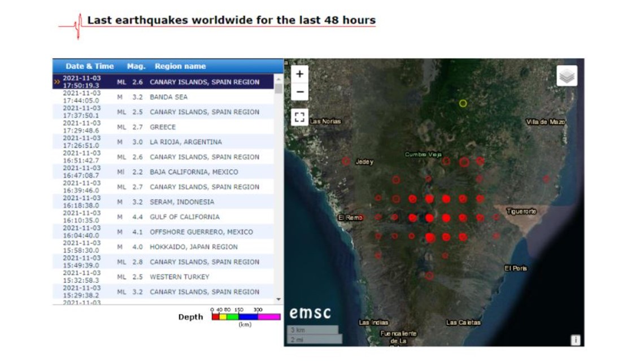Select the OFFSHORE GUERRERO, MEXICO row
Viewport: 644px width, 362px height.
point(163,232)
